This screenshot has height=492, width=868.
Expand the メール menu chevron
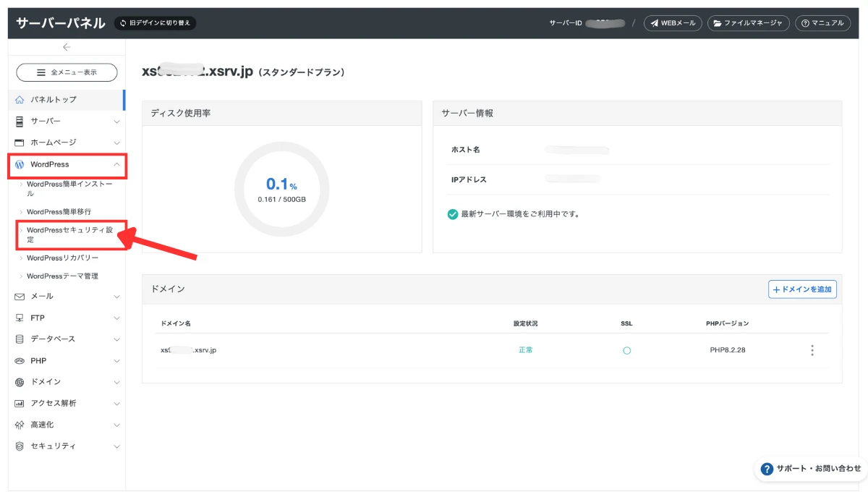pyautogui.click(x=117, y=297)
